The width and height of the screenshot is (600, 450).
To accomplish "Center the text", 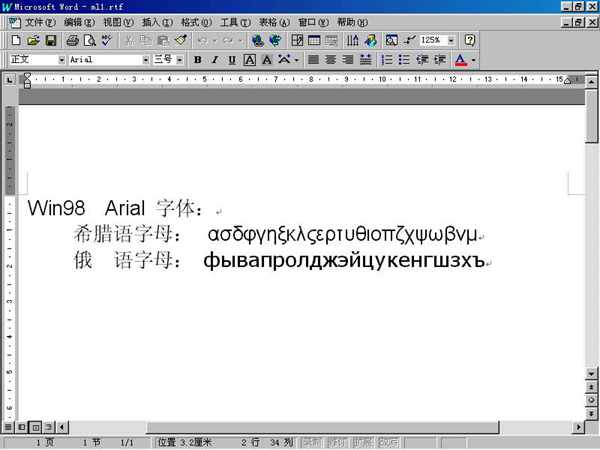I will [331, 60].
